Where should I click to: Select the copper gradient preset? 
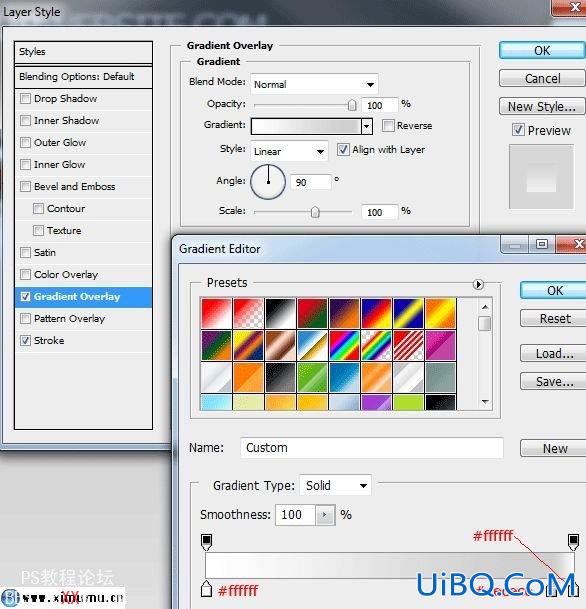point(281,345)
